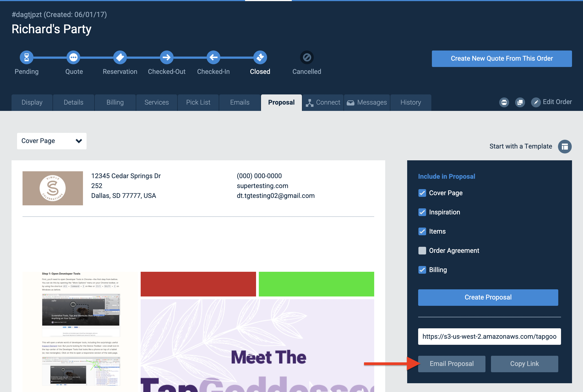Click the Checked-In left arrow icon

coord(213,57)
